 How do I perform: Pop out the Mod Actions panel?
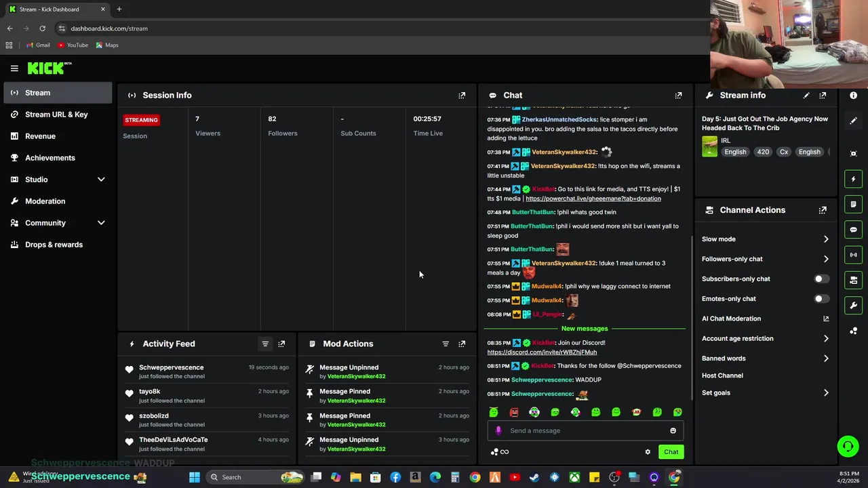462,344
